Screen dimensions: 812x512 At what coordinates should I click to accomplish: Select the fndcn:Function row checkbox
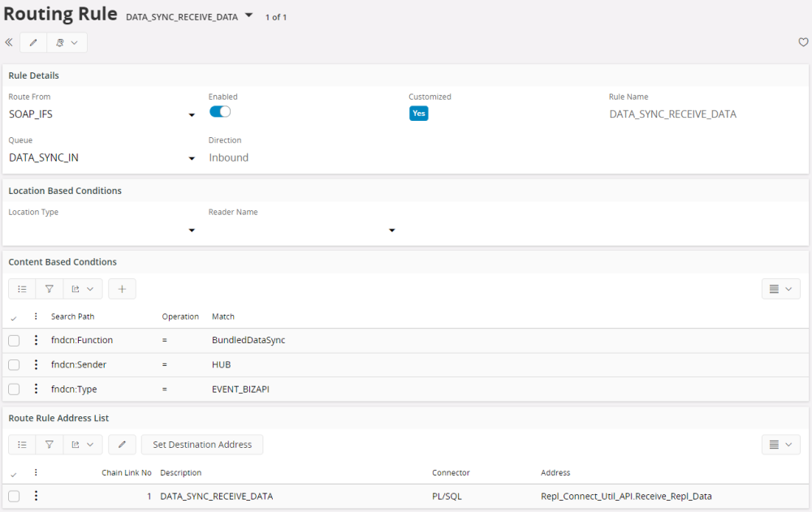(14, 341)
